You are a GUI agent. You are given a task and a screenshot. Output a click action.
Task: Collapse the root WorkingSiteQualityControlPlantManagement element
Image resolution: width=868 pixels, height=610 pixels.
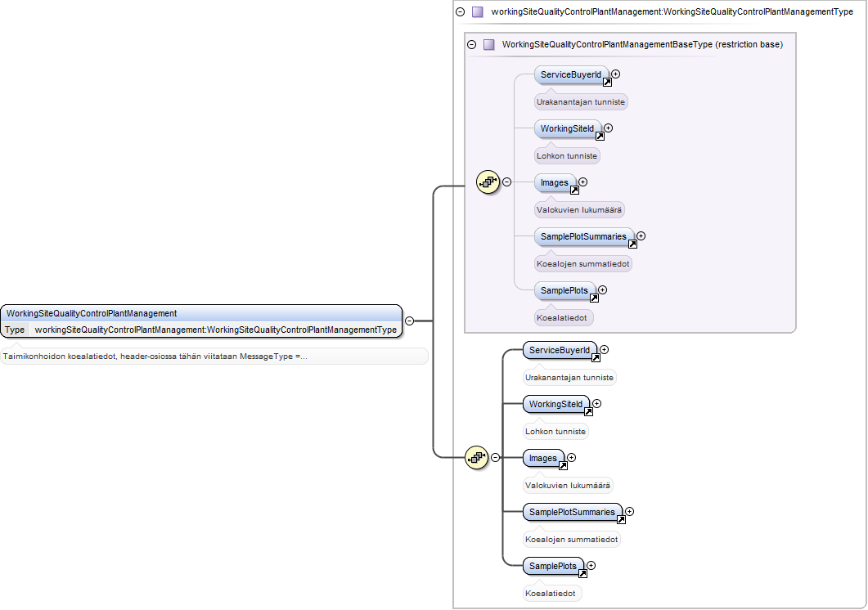click(x=410, y=321)
